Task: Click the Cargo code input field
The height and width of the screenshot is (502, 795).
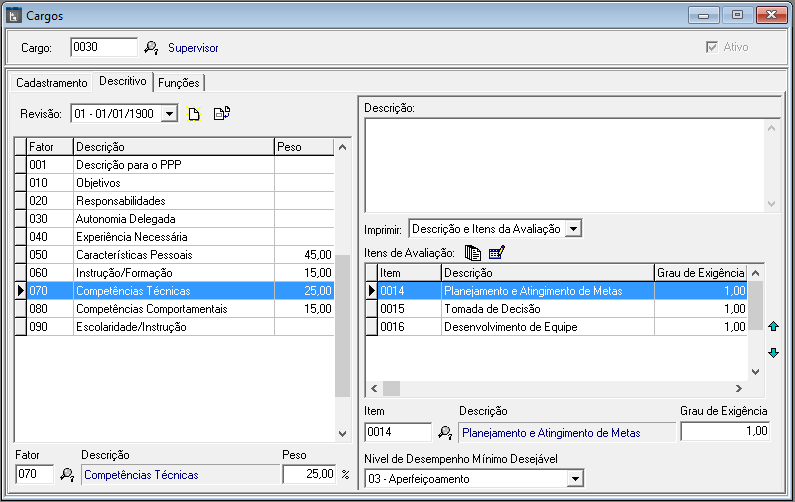Action: [x=104, y=47]
